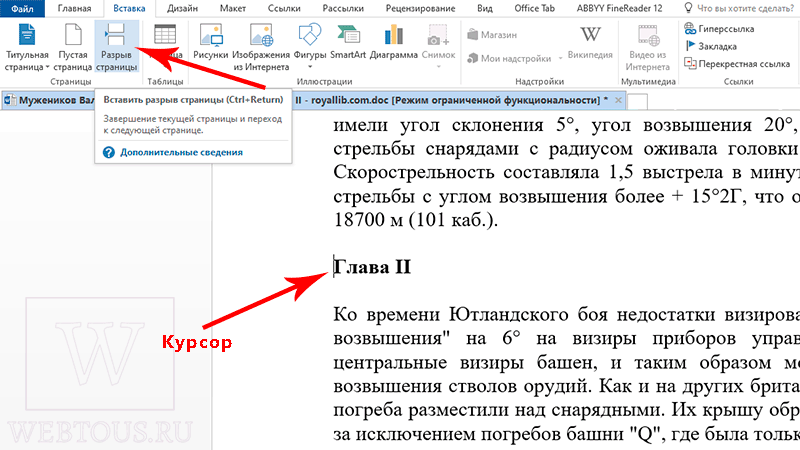Screen dimensions: 800x450
Task: Close the royallib.com.doc document tab
Action: click(x=618, y=100)
